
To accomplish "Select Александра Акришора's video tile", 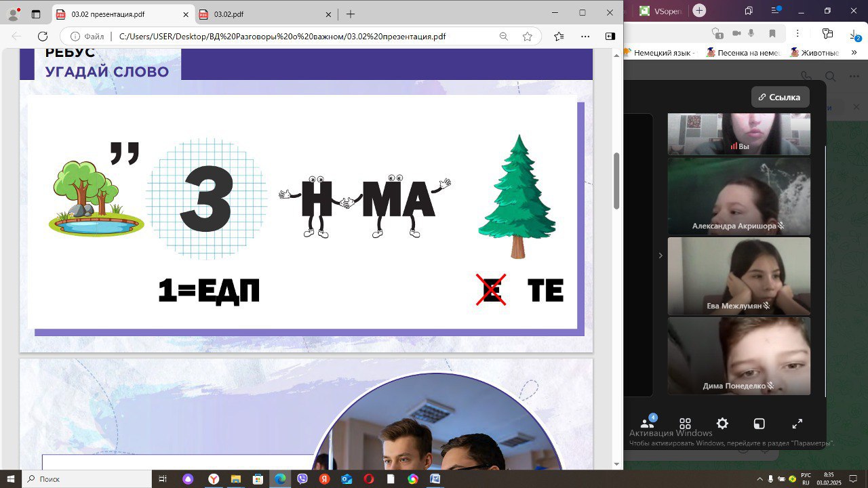I will point(739,197).
